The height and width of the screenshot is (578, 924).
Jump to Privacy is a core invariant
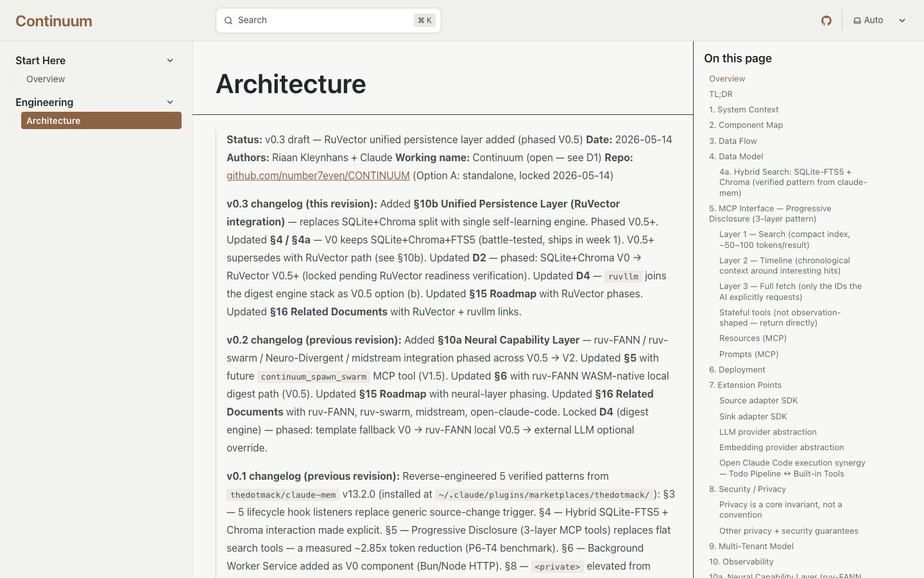click(781, 510)
